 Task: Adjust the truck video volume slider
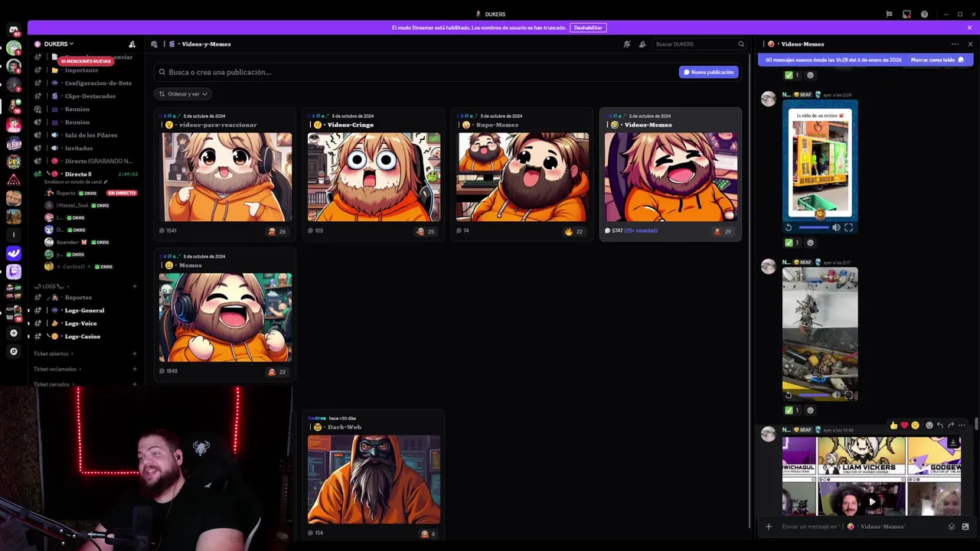pos(813,227)
